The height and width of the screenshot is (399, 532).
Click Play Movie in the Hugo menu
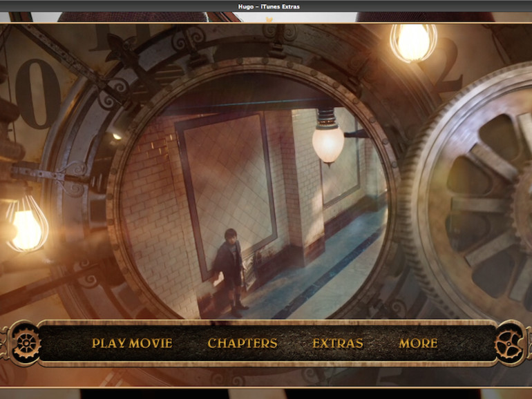point(133,343)
